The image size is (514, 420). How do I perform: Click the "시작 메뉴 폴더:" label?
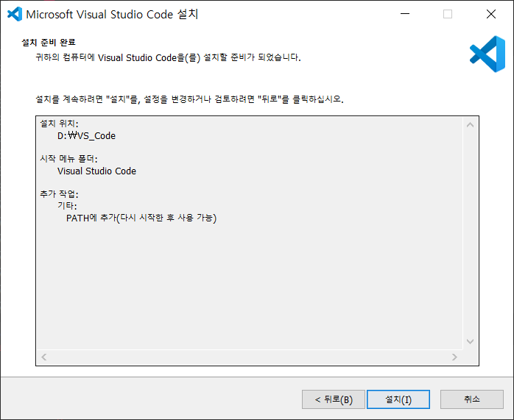(68, 159)
